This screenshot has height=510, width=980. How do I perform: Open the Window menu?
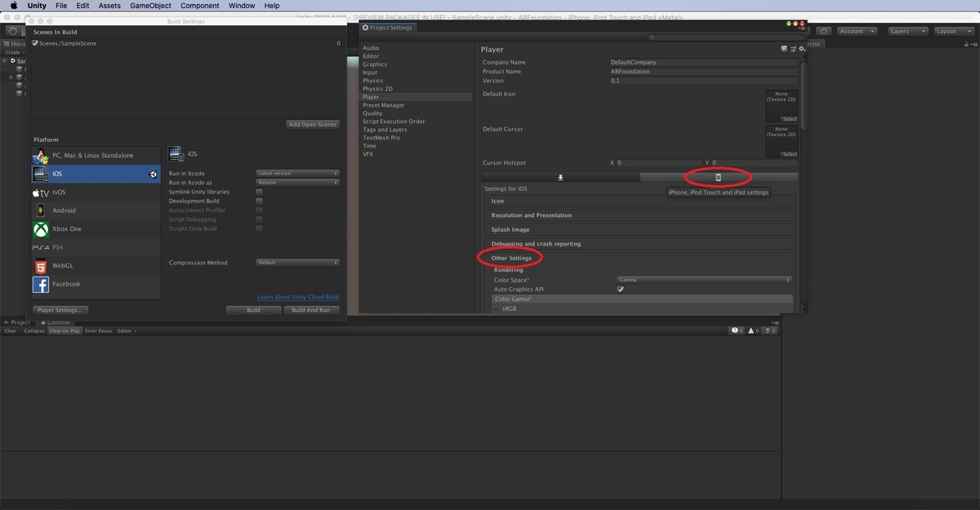click(242, 6)
